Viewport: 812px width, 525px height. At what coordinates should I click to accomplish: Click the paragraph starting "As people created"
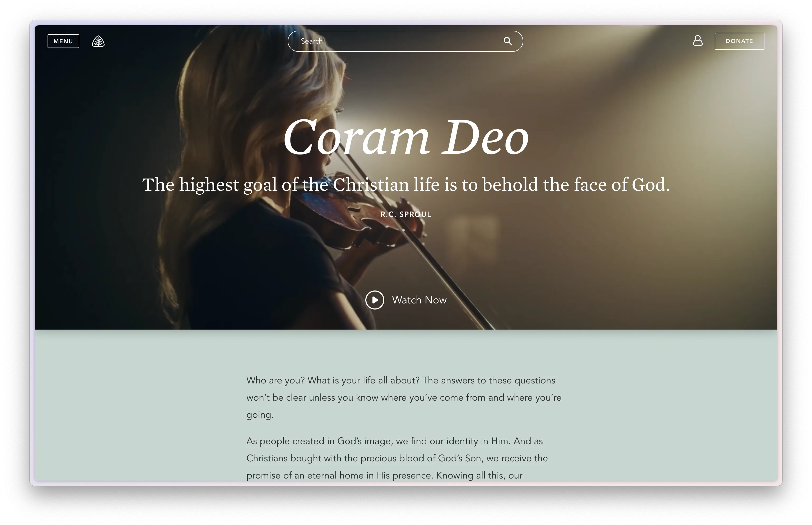[x=397, y=458]
